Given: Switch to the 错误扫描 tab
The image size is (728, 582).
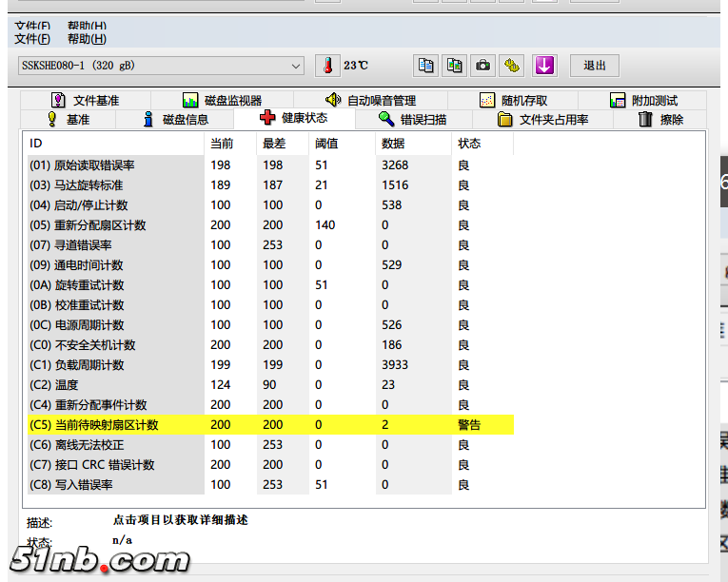Looking at the screenshot, I should click(412, 119).
